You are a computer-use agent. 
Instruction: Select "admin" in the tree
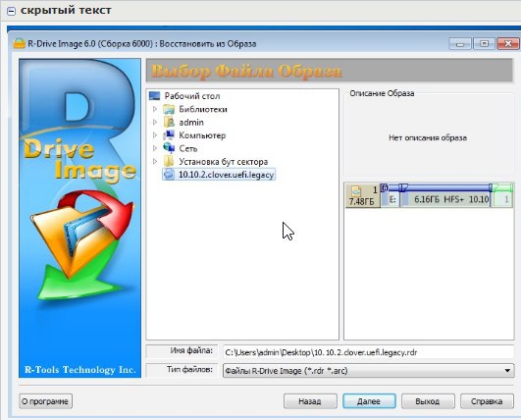(x=191, y=123)
